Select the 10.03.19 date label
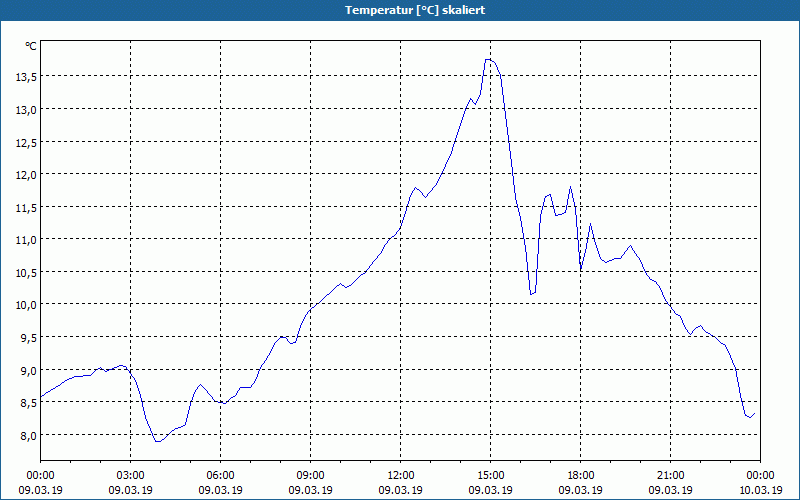Screen dimensions: 800x500 [x=760, y=490]
